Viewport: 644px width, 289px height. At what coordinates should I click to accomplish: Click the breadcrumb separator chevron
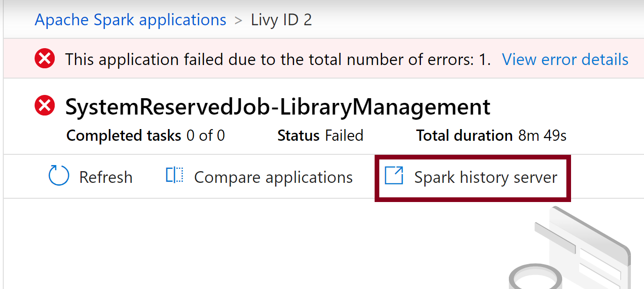(x=239, y=20)
